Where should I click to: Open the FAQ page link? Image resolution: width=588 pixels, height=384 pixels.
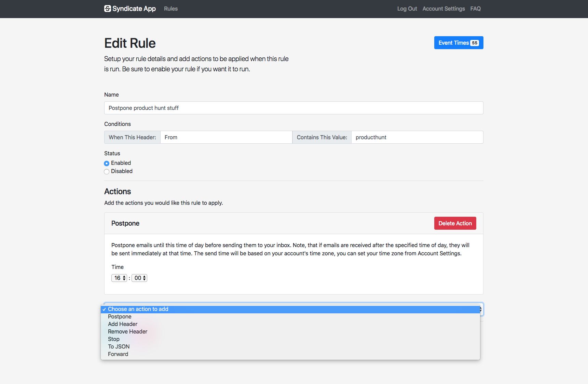pos(475,9)
